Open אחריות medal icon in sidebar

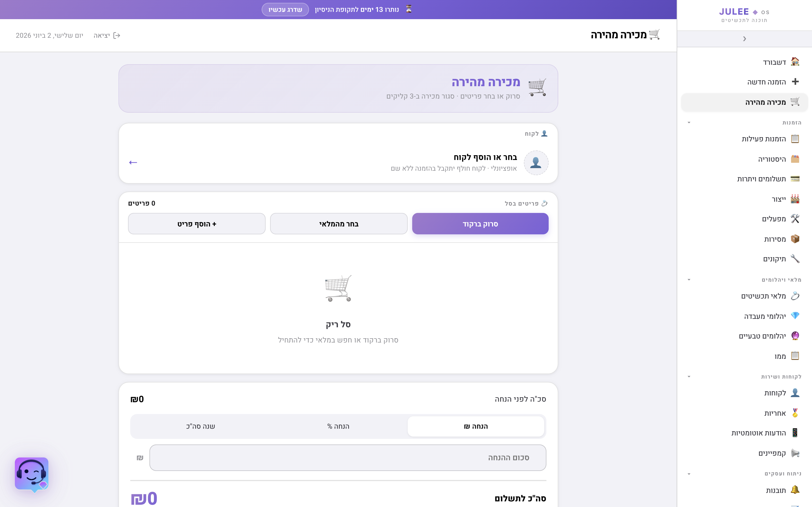(x=795, y=413)
